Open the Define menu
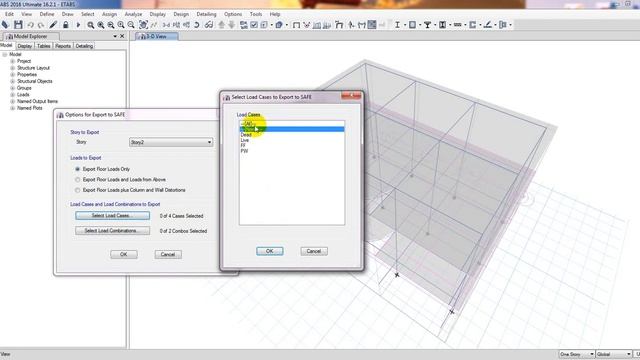Screen dimensions: 640x360 click(x=47, y=14)
